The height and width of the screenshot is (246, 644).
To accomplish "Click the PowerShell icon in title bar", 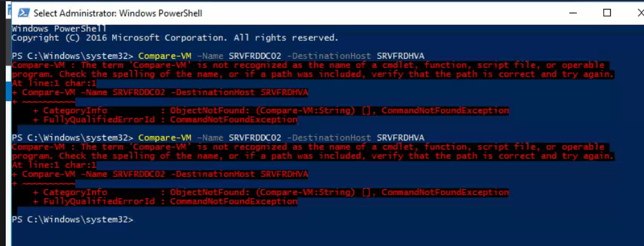I will [x=24, y=13].
